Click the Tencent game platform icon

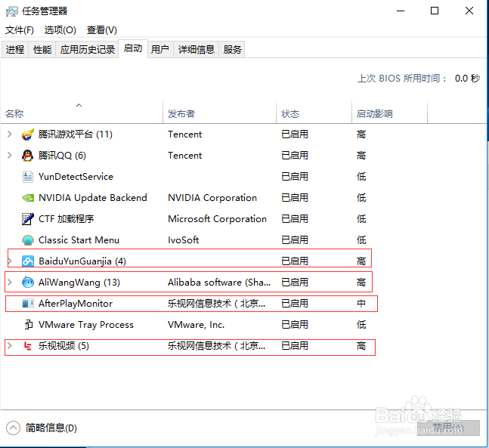pyautogui.click(x=28, y=134)
